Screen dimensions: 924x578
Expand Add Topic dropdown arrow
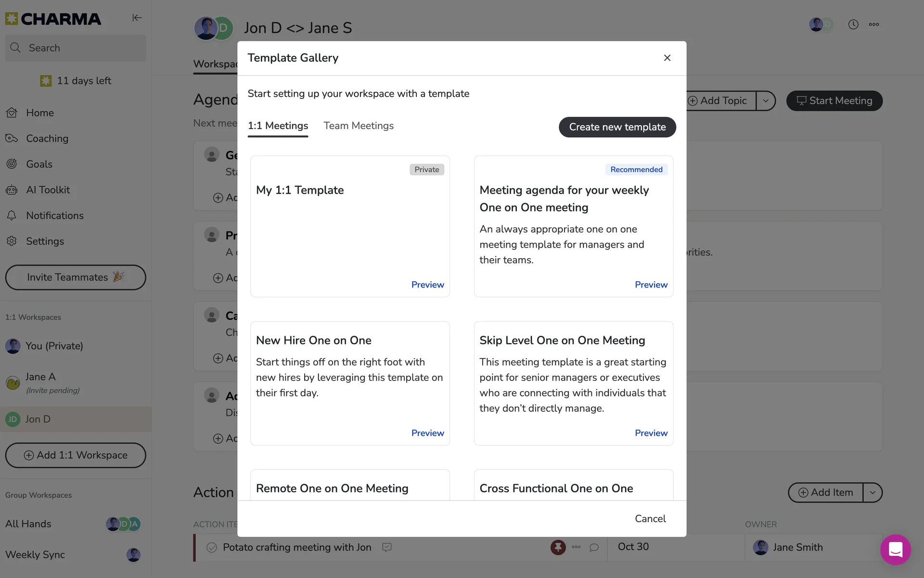click(x=766, y=101)
